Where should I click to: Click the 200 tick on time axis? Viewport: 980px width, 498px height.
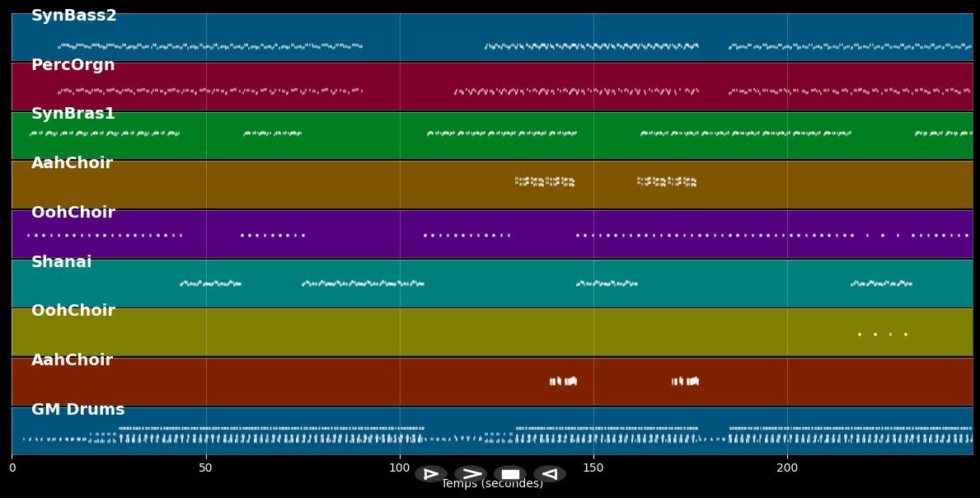(787, 467)
